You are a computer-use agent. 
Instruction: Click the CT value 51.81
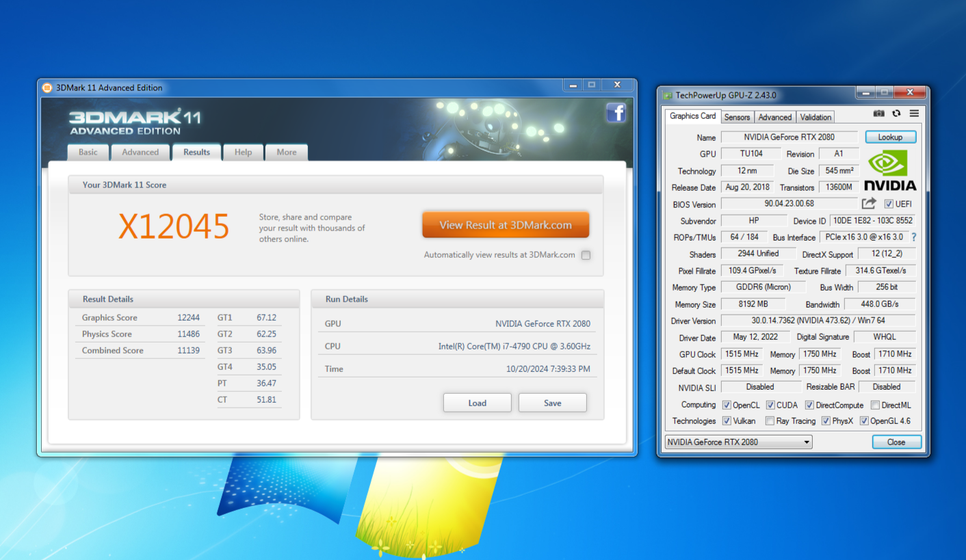pos(266,399)
